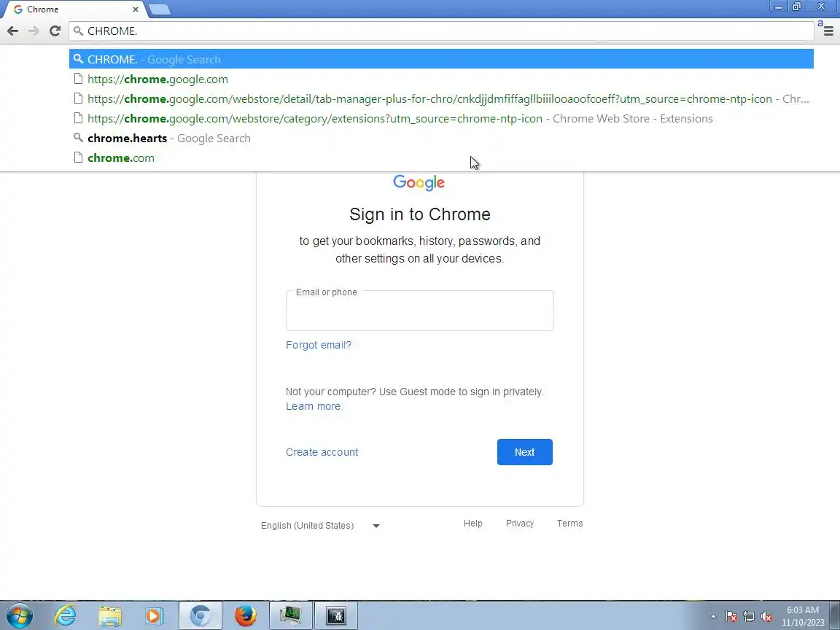Click the Action Center flag tray icon
Screen dimensions: 840x630
coord(731,617)
